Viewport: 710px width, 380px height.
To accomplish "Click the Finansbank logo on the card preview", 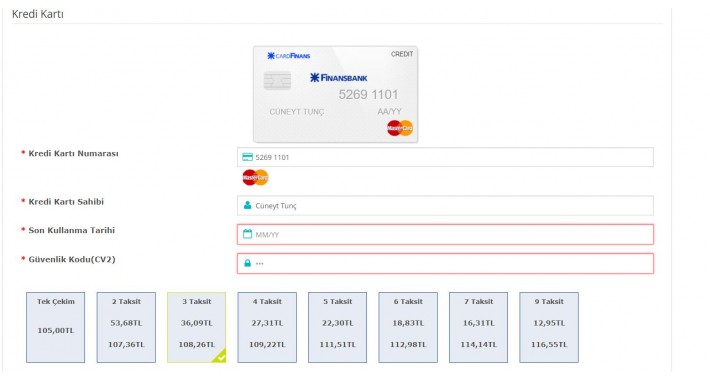I will pos(339,78).
